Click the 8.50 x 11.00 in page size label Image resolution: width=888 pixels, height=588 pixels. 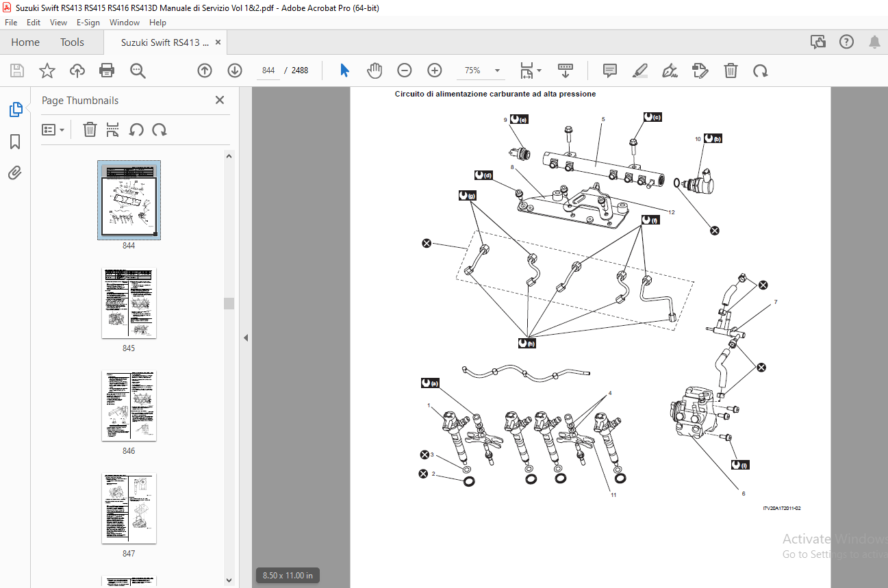click(x=288, y=576)
